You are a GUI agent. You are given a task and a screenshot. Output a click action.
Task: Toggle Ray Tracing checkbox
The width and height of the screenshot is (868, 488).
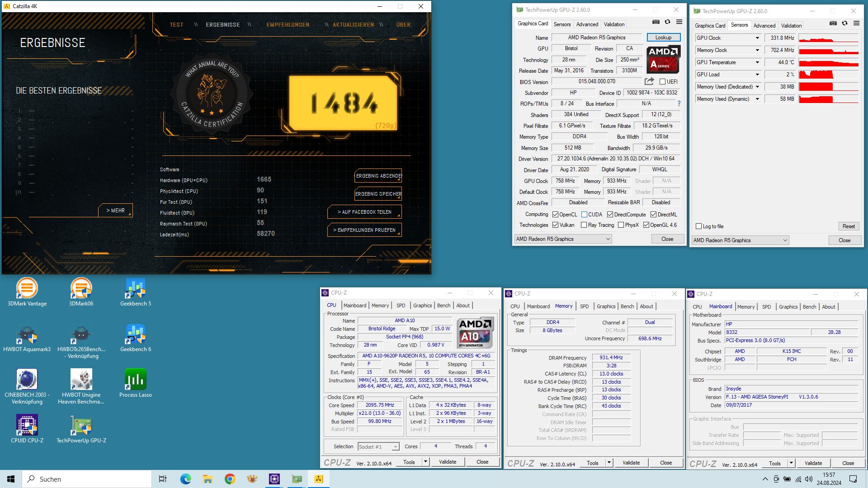[x=584, y=225]
